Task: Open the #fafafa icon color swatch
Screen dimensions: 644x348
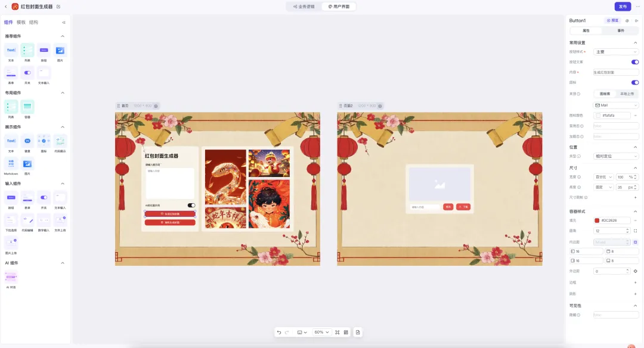Action: pyautogui.click(x=598, y=116)
